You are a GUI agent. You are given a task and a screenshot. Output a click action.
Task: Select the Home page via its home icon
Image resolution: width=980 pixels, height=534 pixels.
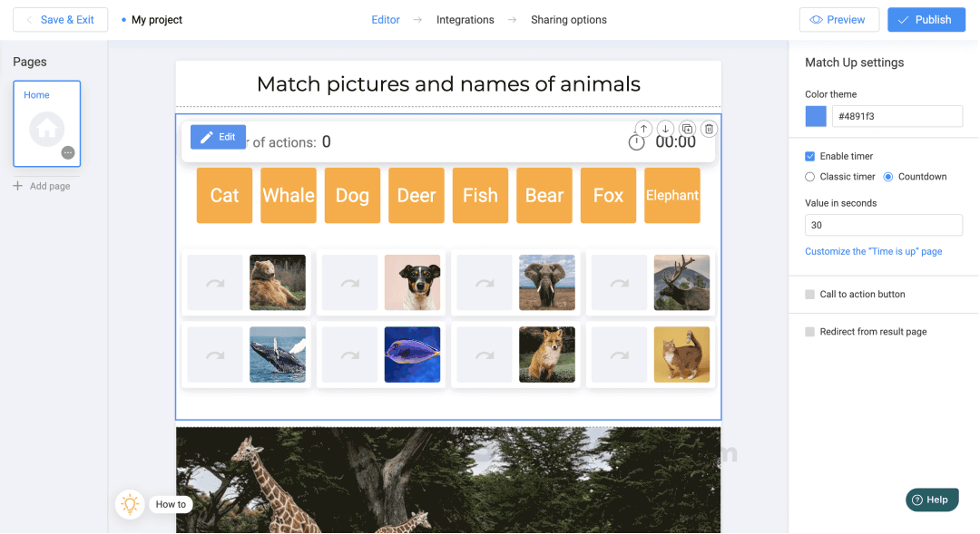[46, 130]
